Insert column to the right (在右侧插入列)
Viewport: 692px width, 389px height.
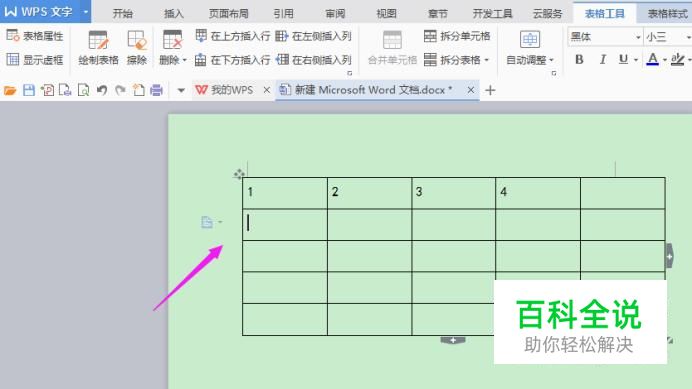coord(313,60)
